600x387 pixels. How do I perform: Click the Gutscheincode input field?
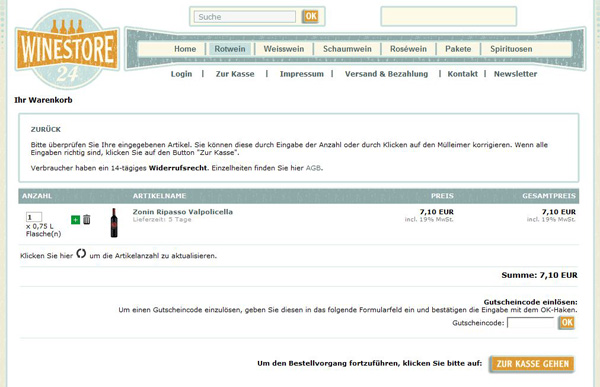(530, 323)
